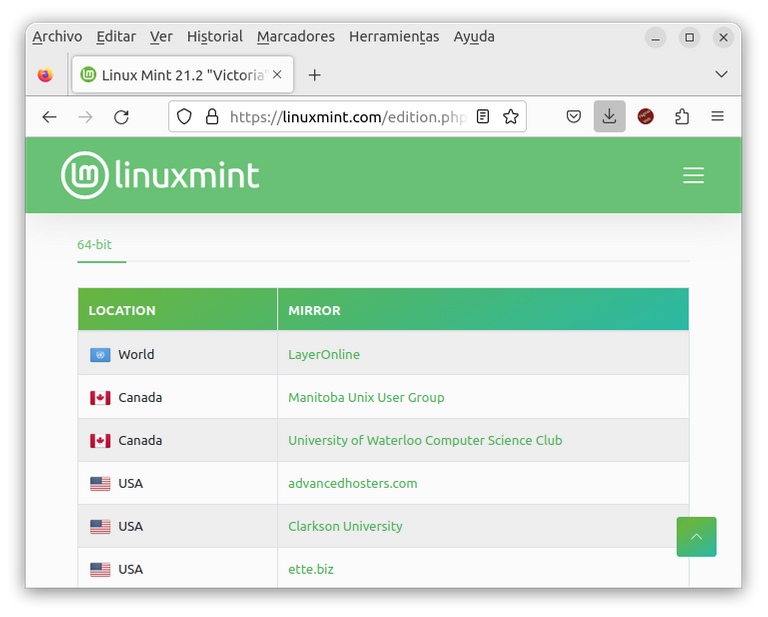Viewport: 768px width, 617px height.
Task: List all tabs dropdown arrow
Action: (x=721, y=74)
